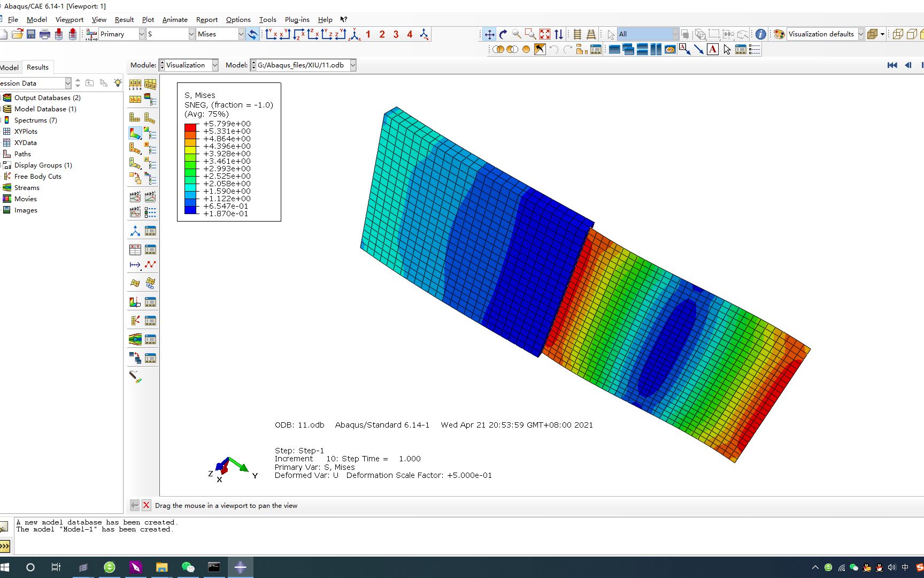Cancel the pan prompt with red X
This screenshot has width=924, height=578.
pyautogui.click(x=147, y=505)
